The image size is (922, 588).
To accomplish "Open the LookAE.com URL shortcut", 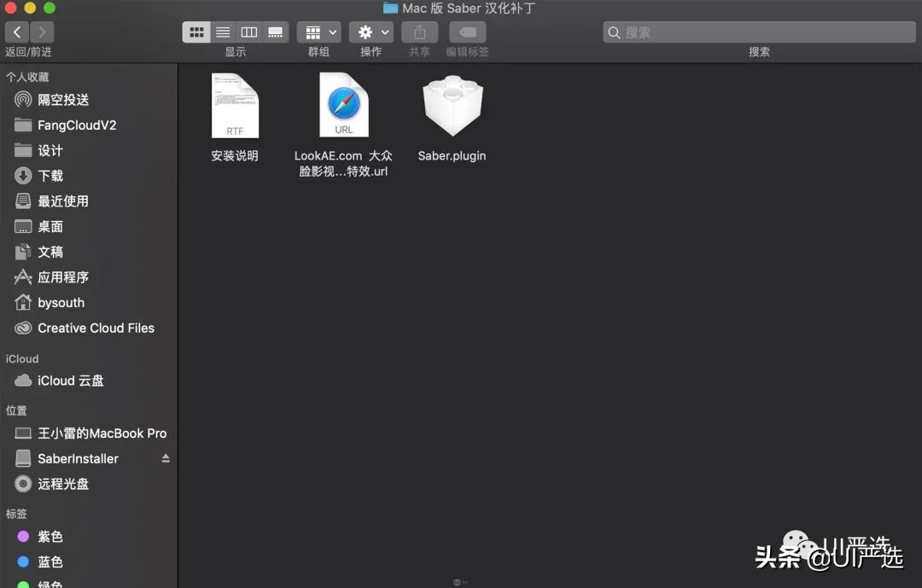I will point(343,104).
